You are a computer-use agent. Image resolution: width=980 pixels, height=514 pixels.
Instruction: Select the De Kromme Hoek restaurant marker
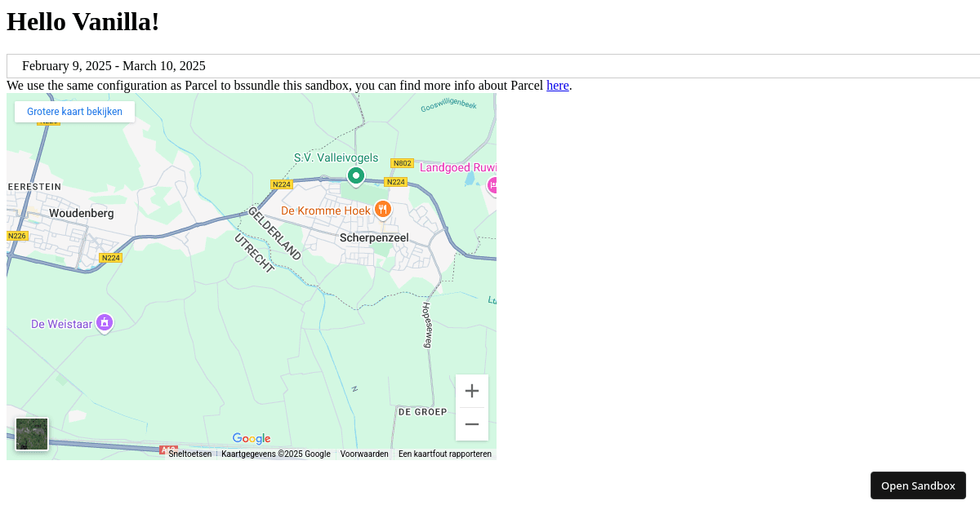(x=383, y=210)
